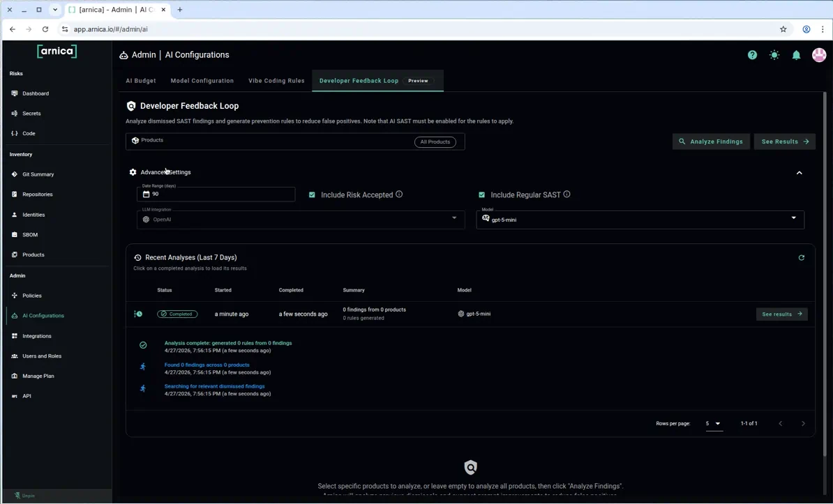The height and width of the screenshot is (504, 833).
Task: Open LLM Integration OpenAI dropdown
Action: click(301, 220)
